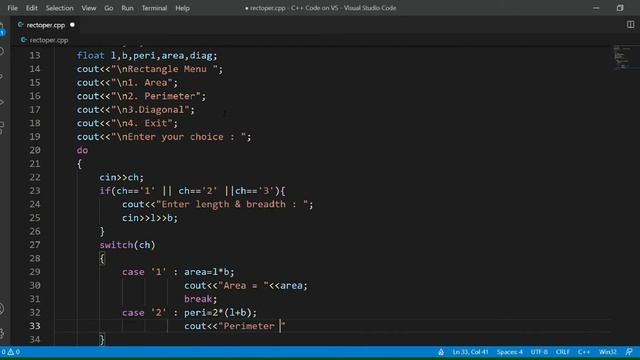Click the rectoper.cpp breadcrumb
Image resolution: width=640 pixels, height=360 pixels.
49,40
